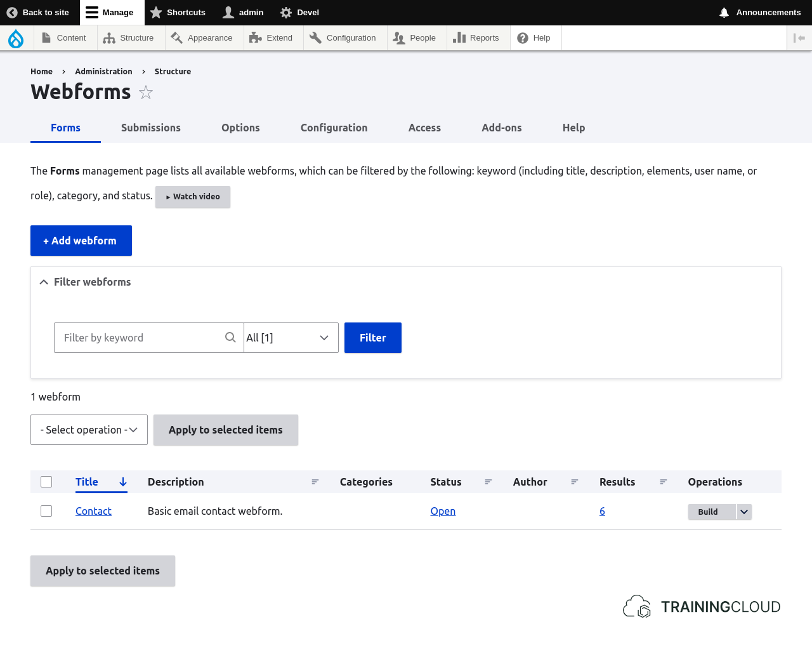Open the Select operation dropdown

89,430
